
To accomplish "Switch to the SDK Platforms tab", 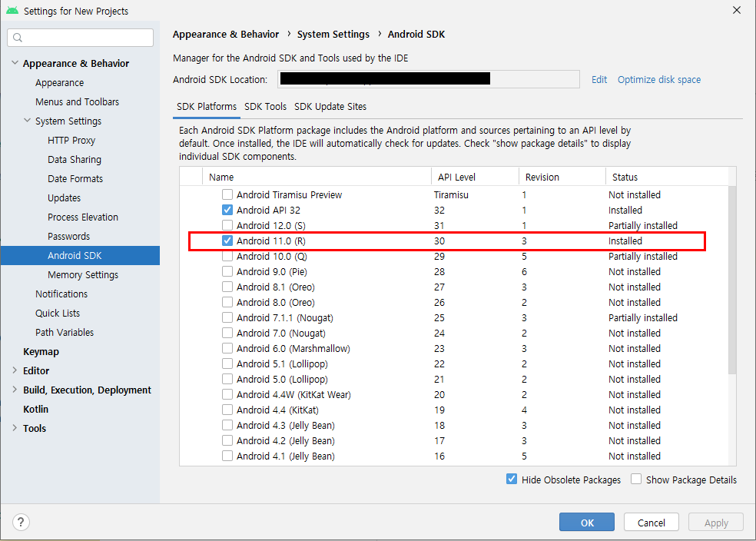I will pyautogui.click(x=207, y=107).
